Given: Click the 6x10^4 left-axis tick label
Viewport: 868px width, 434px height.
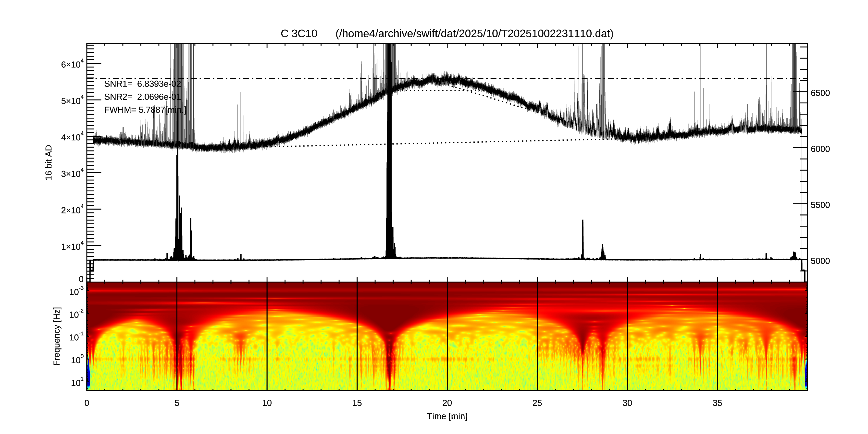Looking at the screenshot, I should pos(72,64).
